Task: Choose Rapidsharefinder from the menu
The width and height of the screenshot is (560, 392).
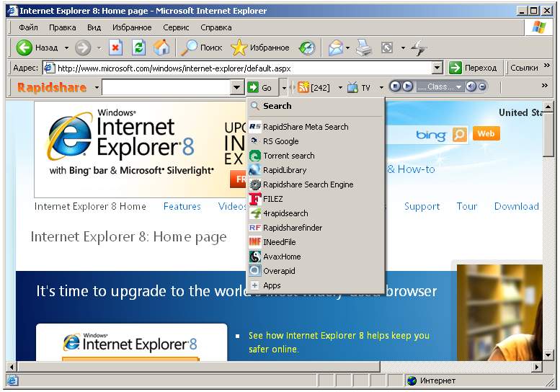Action: click(316, 228)
